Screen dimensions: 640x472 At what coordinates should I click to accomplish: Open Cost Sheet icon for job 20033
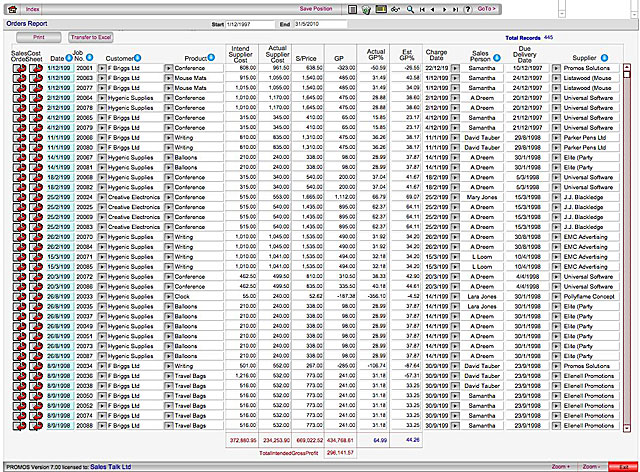pos(36,296)
